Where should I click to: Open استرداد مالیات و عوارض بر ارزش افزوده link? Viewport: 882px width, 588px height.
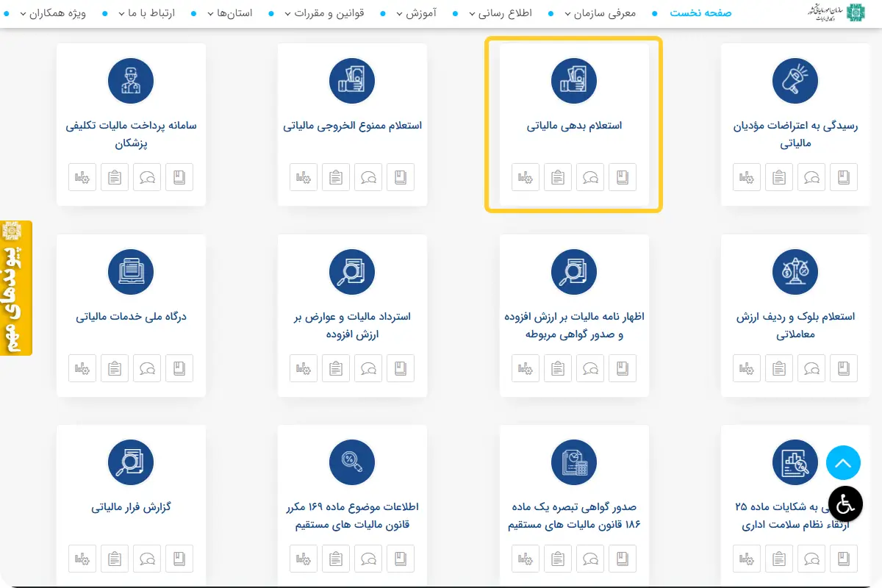[x=352, y=325]
